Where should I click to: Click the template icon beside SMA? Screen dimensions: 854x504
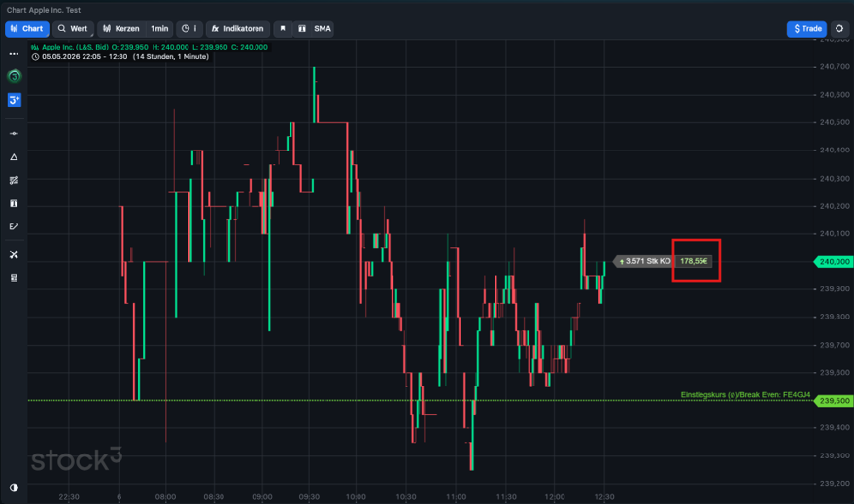point(302,29)
